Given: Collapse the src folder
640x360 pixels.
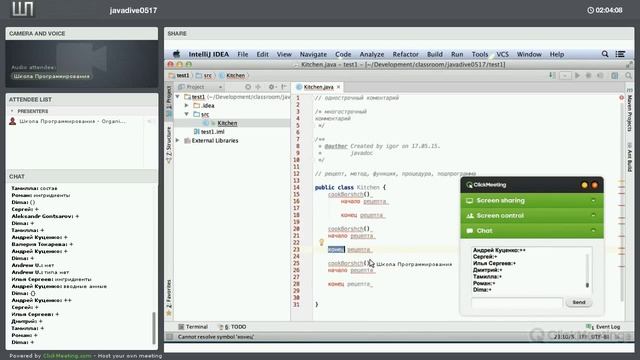Looking at the screenshot, I should 187,114.
